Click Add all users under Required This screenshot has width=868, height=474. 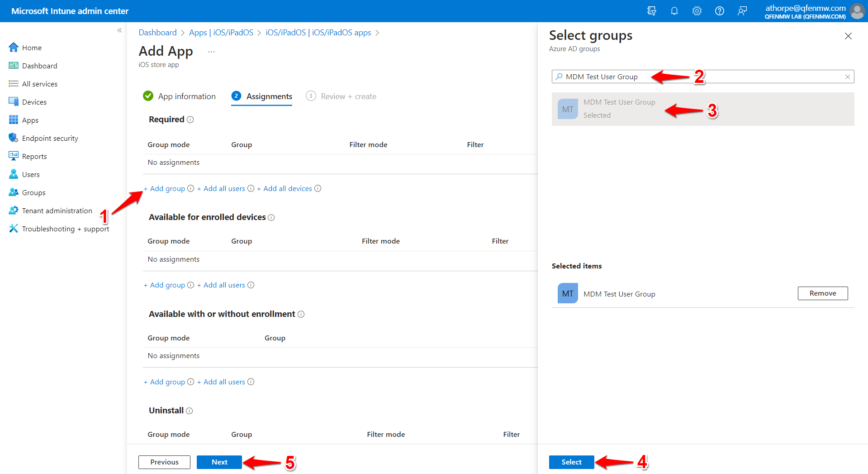221,188
